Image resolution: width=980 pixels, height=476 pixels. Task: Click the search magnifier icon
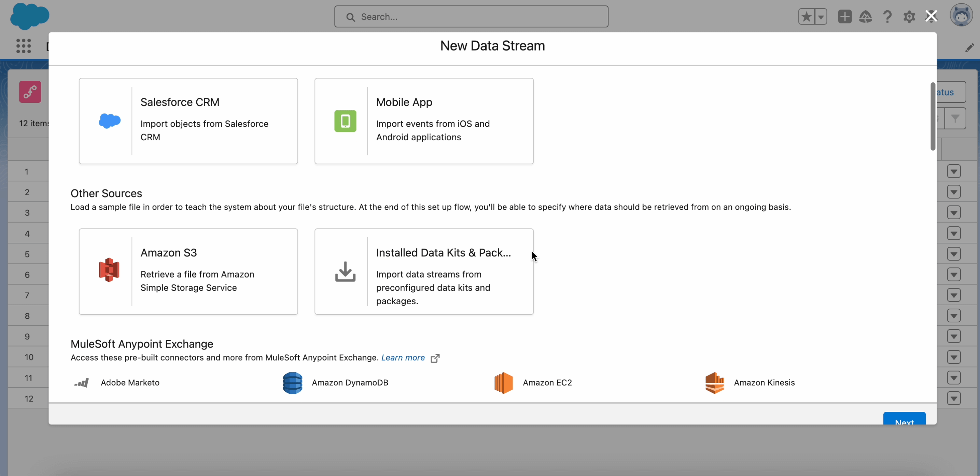[x=350, y=17]
